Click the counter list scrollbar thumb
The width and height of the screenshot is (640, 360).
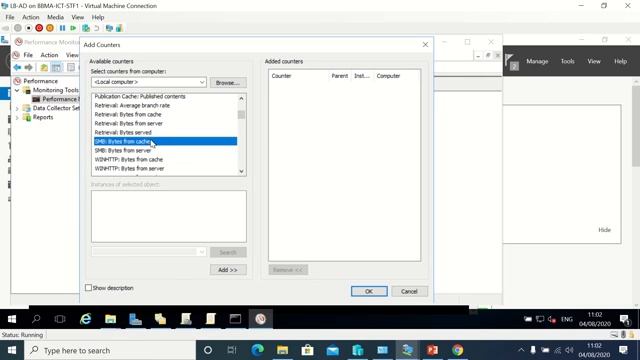click(x=241, y=115)
